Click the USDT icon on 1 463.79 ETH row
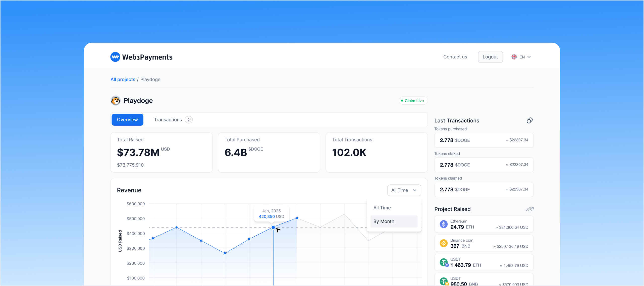 click(x=444, y=263)
